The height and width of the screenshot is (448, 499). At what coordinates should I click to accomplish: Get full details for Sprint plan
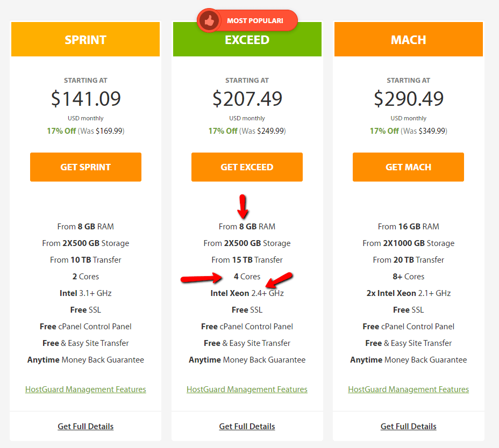tap(85, 427)
